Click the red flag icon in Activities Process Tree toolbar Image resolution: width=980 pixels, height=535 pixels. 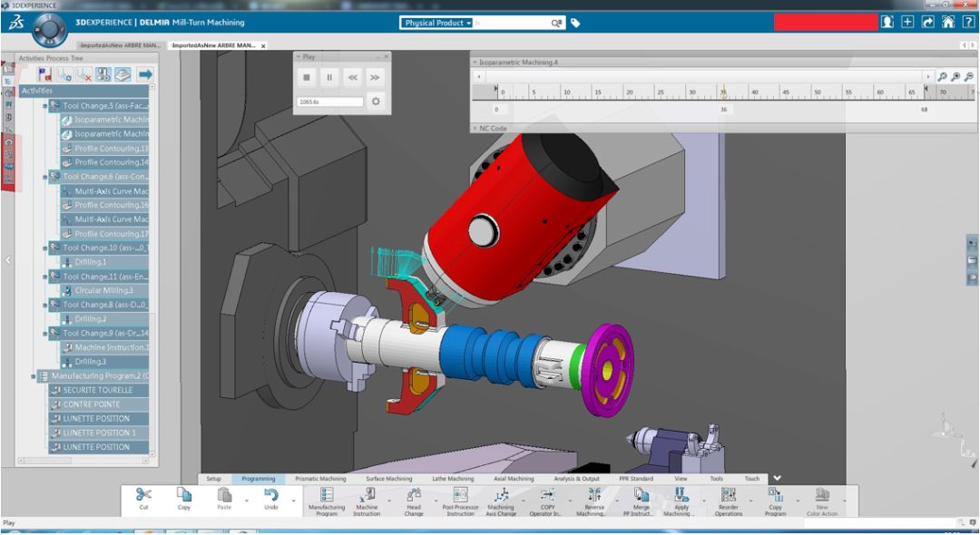44,75
